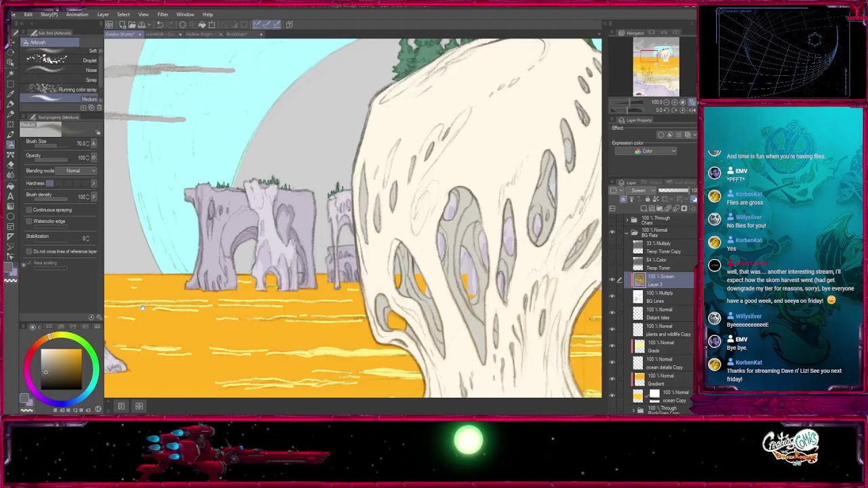Select the Blend tool

coord(11,174)
